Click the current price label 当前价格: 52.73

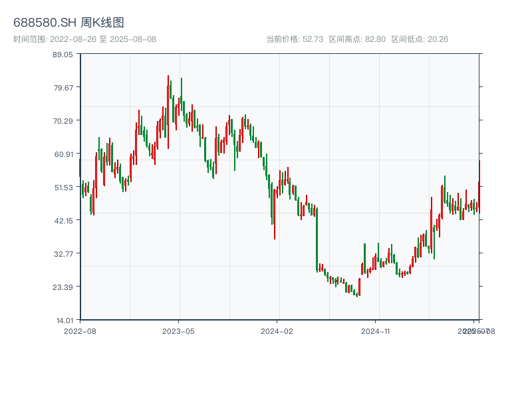(295, 39)
